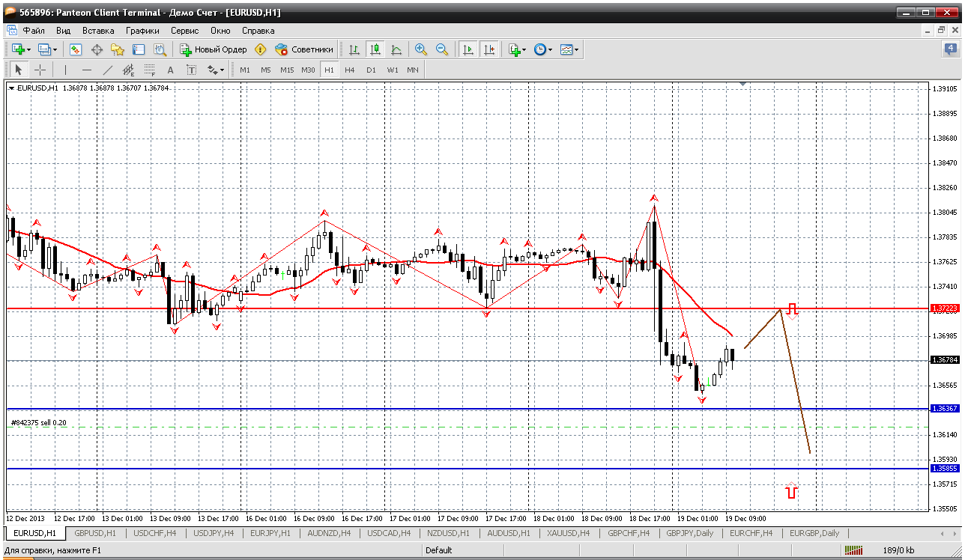Image resolution: width=965 pixels, height=560 pixels.
Task: Open the Market Watch window icon
Action: (76, 49)
